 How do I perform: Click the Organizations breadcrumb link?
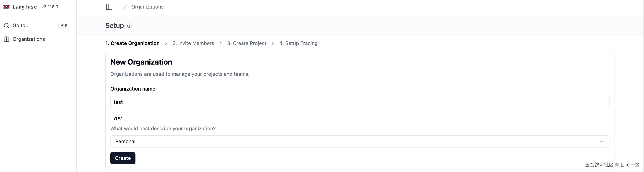[x=147, y=7]
